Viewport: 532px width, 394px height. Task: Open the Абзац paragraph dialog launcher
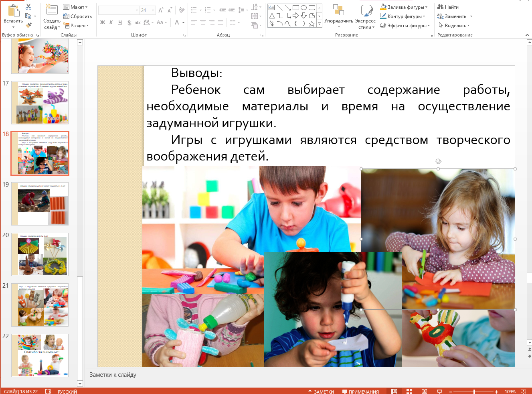(262, 35)
